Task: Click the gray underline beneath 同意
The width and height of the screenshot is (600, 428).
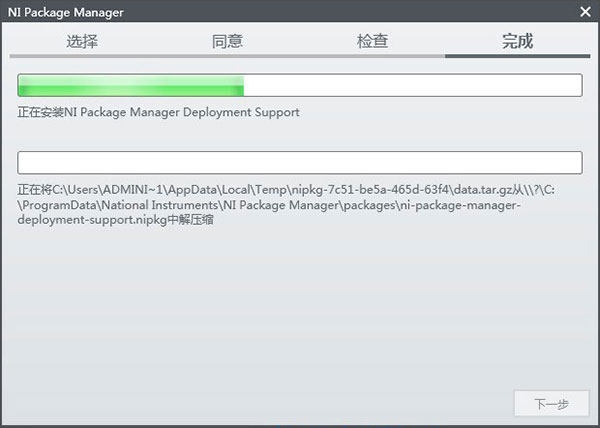Action: 227,56
